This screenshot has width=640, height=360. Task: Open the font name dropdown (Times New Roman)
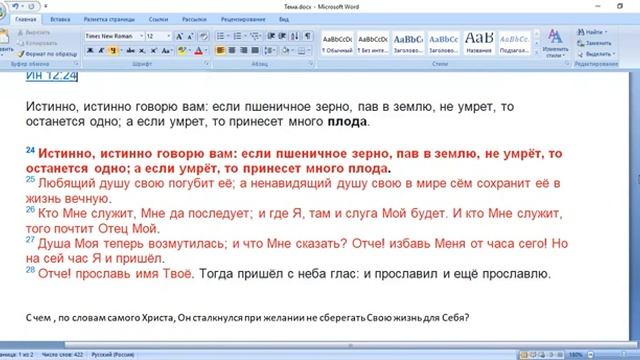tap(141, 36)
